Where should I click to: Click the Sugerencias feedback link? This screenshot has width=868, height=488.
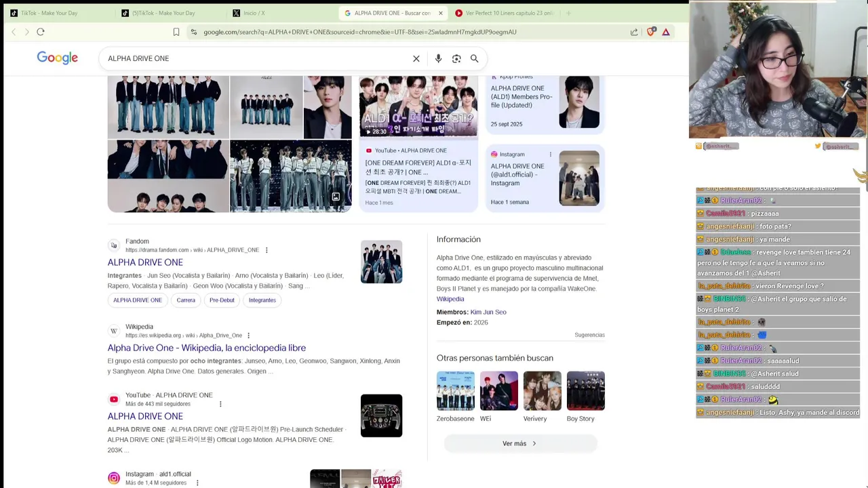tap(589, 335)
